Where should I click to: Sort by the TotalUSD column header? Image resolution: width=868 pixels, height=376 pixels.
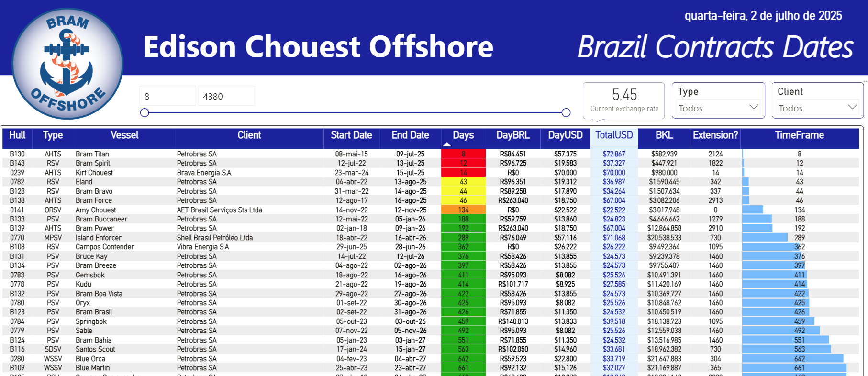(614, 135)
